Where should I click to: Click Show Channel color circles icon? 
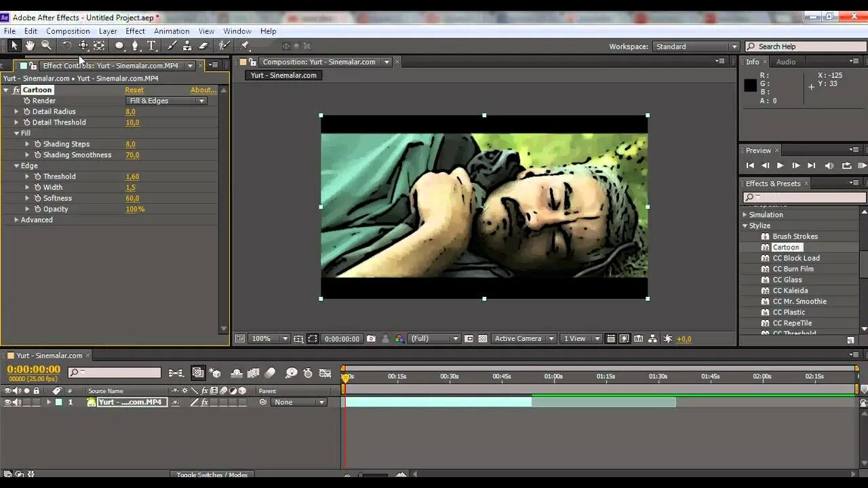399,339
